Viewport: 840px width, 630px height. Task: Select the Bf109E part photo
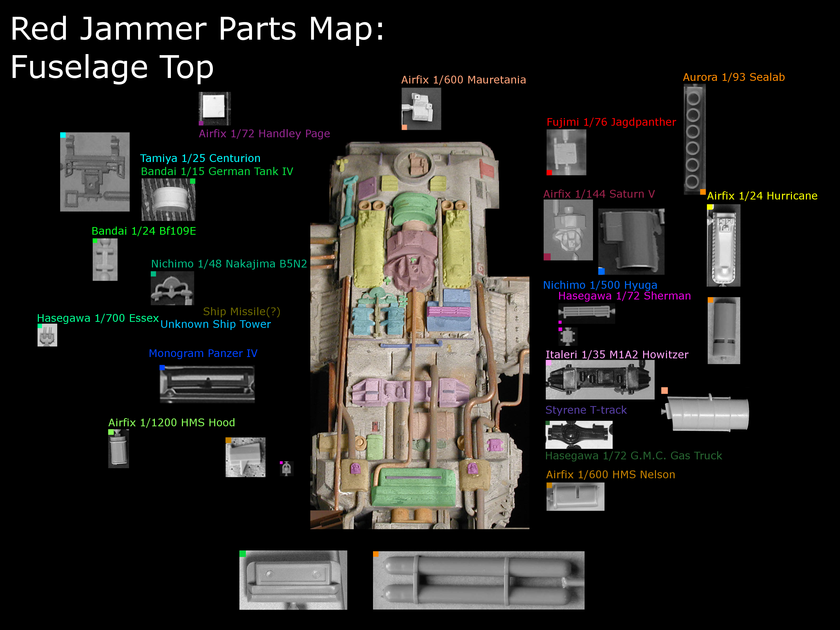(x=105, y=260)
